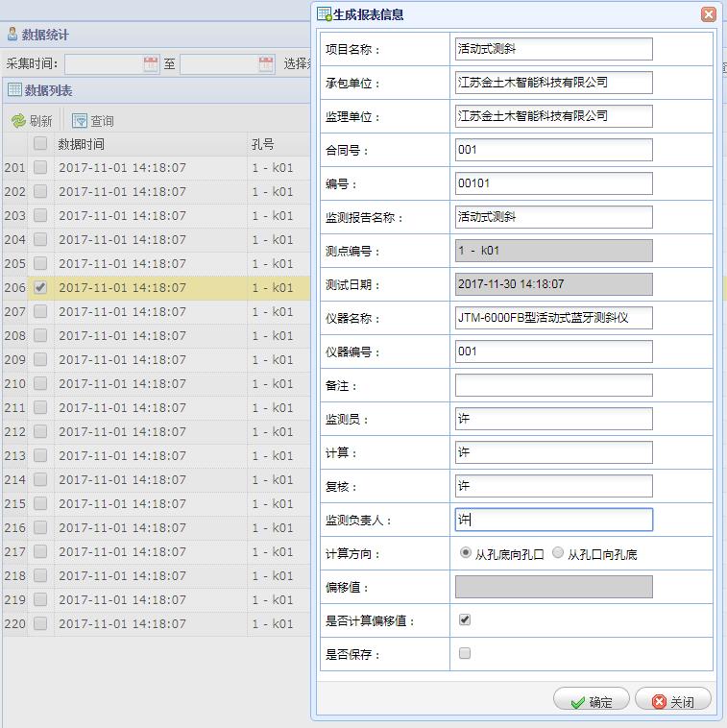Viewport: 727px width, 728px height.
Task: Uncheck 是否计算偏移值 checkbox
Action: click(x=465, y=620)
